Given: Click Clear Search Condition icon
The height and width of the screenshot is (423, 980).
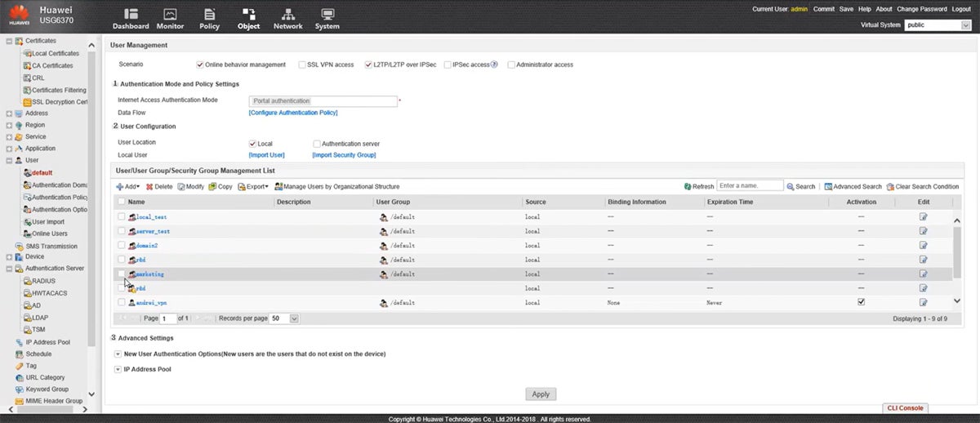Looking at the screenshot, I should click(890, 187).
